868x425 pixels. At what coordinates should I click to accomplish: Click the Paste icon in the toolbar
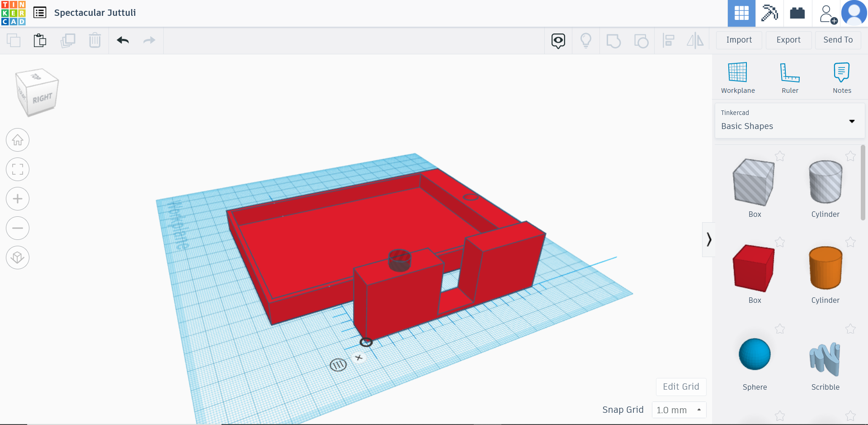[40, 40]
